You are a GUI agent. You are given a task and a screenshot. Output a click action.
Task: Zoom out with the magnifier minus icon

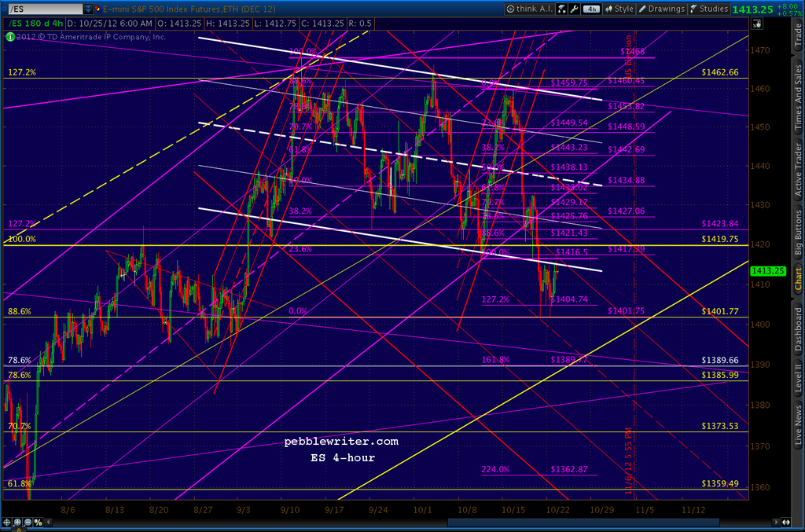pyautogui.click(x=28, y=523)
